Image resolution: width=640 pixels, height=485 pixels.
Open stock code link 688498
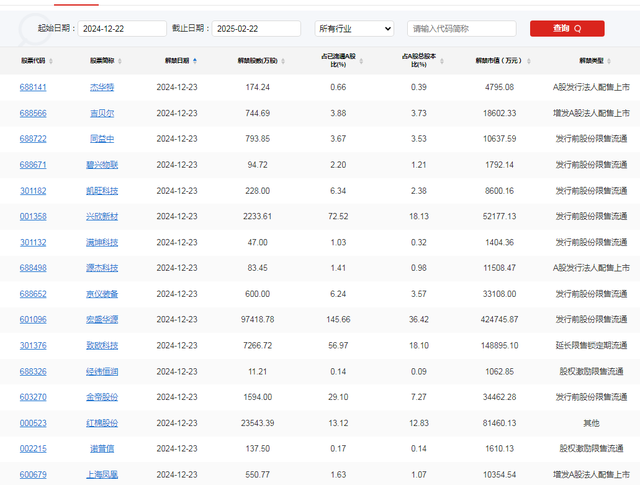tap(33, 268)
